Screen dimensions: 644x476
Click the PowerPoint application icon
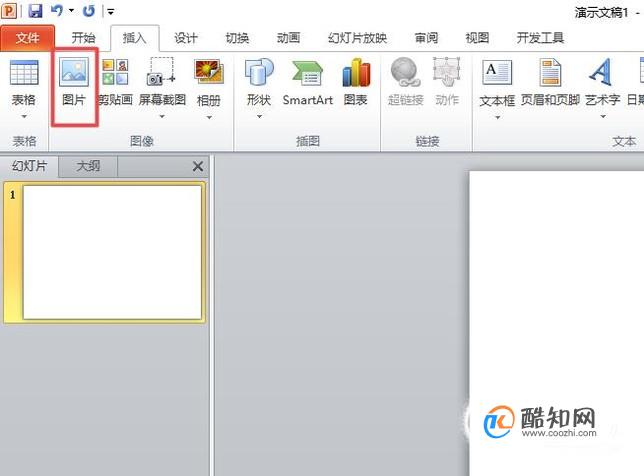point(9,11)
